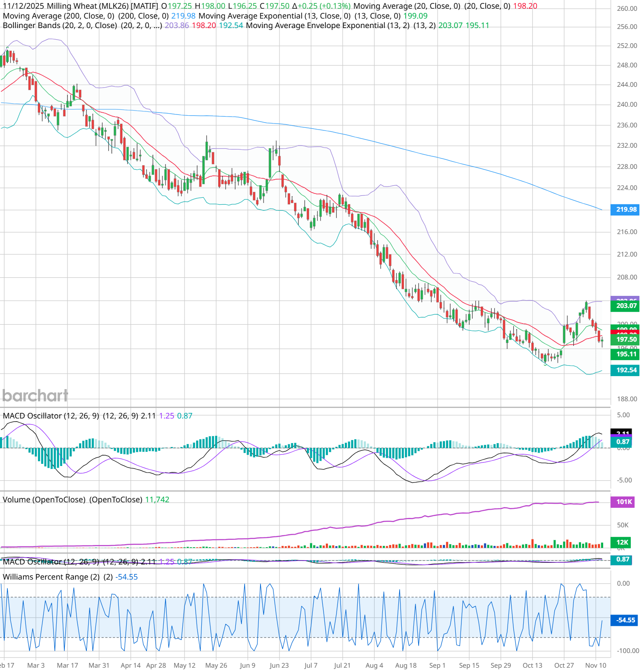Select the green 203.07 envelope value tag
642x672 pixels.
point(626,306)
